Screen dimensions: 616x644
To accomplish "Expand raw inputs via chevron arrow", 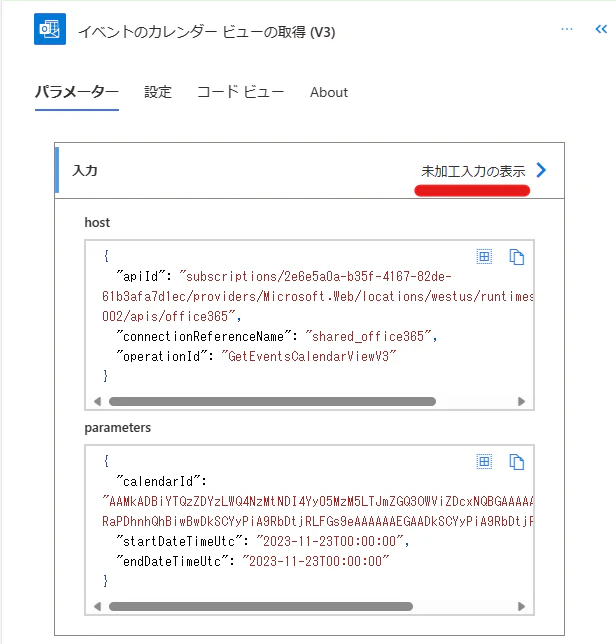I will pos(541,170).
